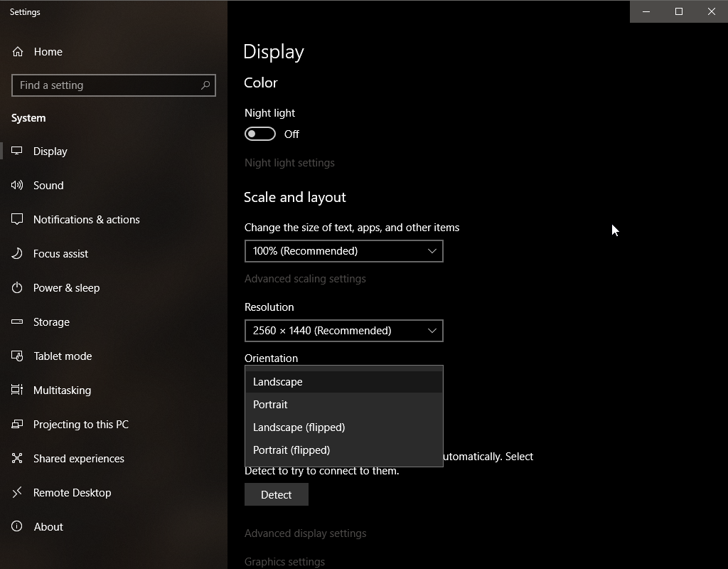Click the Focus assist moon icon
Screen dimensions: 728x569
[x=17, y=254]
